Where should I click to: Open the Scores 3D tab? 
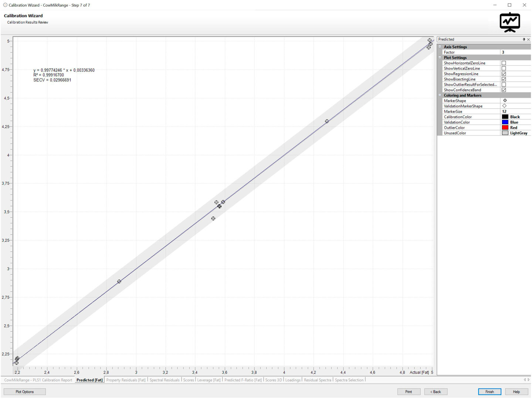click(x=273, y=380)
